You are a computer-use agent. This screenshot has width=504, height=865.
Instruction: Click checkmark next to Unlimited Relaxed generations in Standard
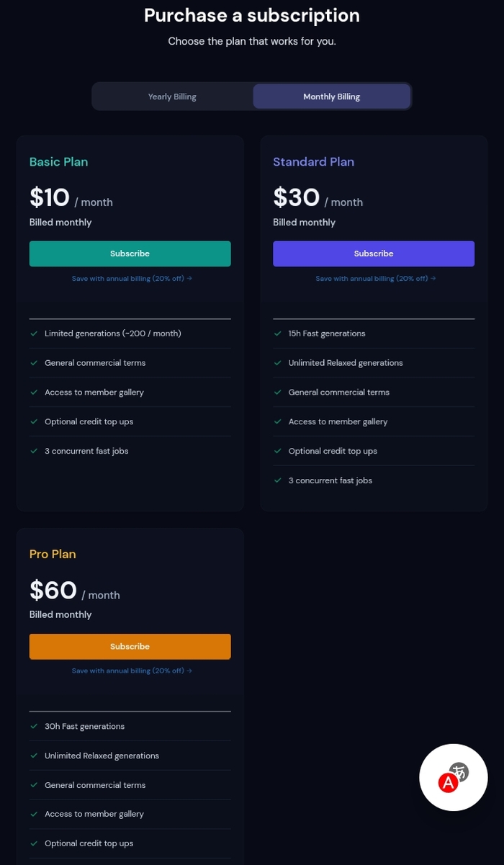pyautogui.click(x=278, y=363)
